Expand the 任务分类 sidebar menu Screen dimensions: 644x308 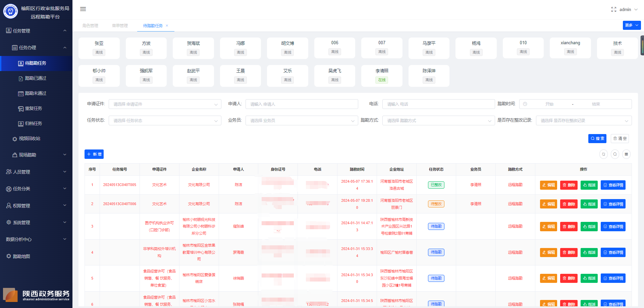[x=36, y=189]
